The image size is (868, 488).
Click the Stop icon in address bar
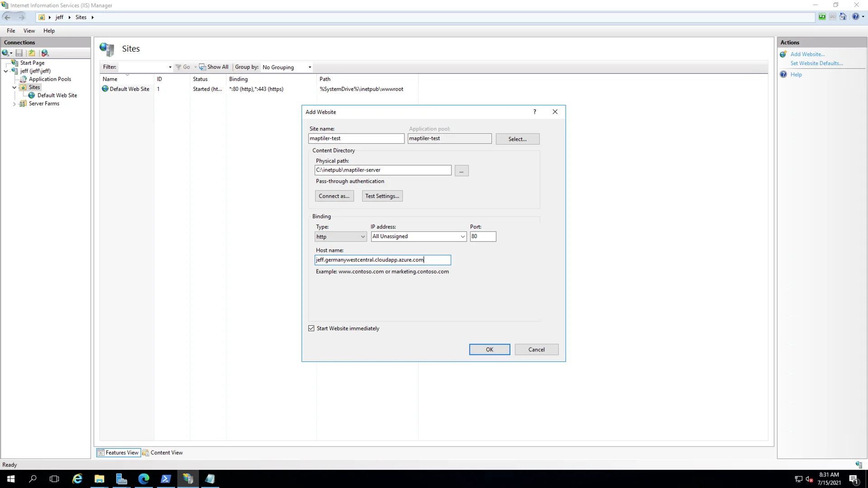point(832,17)
